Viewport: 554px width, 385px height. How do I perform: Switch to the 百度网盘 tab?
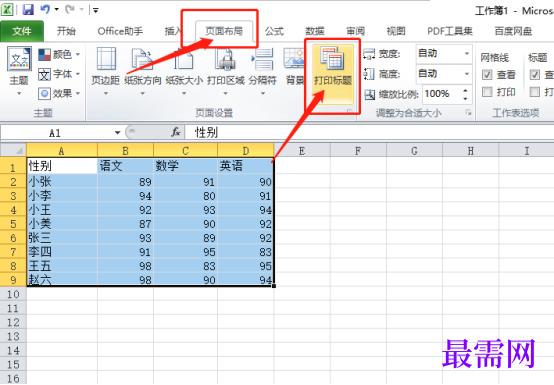click(513, 31)
